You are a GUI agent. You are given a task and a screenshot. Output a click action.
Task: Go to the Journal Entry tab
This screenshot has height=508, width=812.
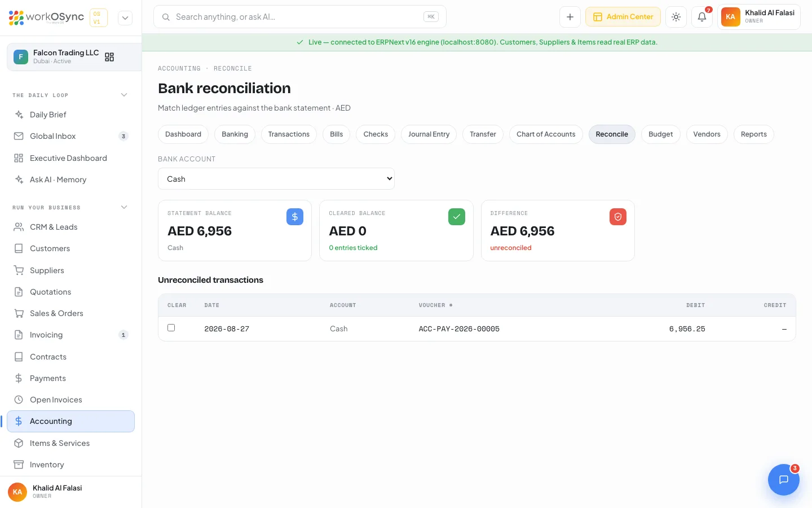(x=429, y=134)
